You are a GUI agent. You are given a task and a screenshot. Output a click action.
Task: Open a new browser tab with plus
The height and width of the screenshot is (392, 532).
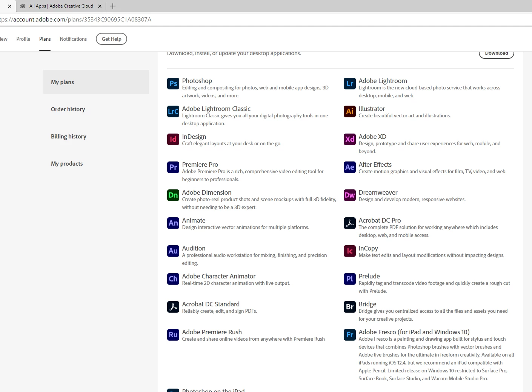click(113, 6)
